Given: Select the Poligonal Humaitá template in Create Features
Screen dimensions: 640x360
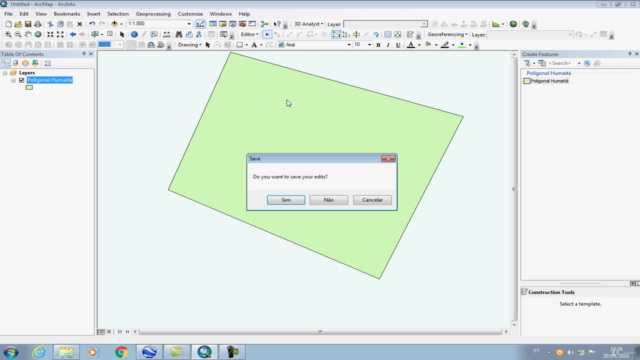Looking at the screenshot, I should pos(546,81).
